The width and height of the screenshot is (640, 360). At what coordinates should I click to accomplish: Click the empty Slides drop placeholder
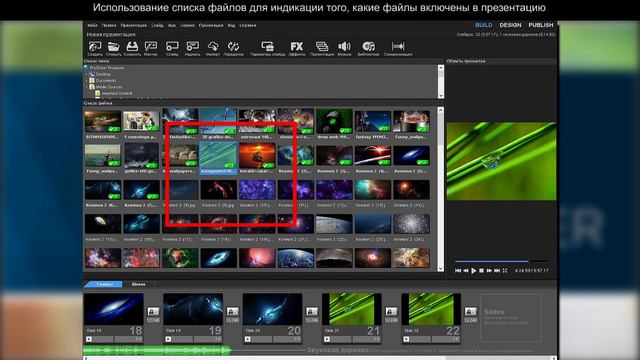click(511, 318)
